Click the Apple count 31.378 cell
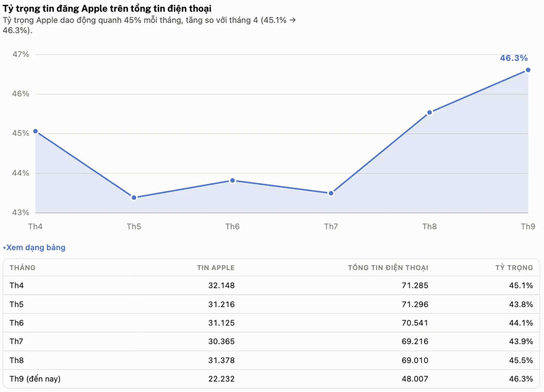Viewport: 544px width, 392px height. 221,360
